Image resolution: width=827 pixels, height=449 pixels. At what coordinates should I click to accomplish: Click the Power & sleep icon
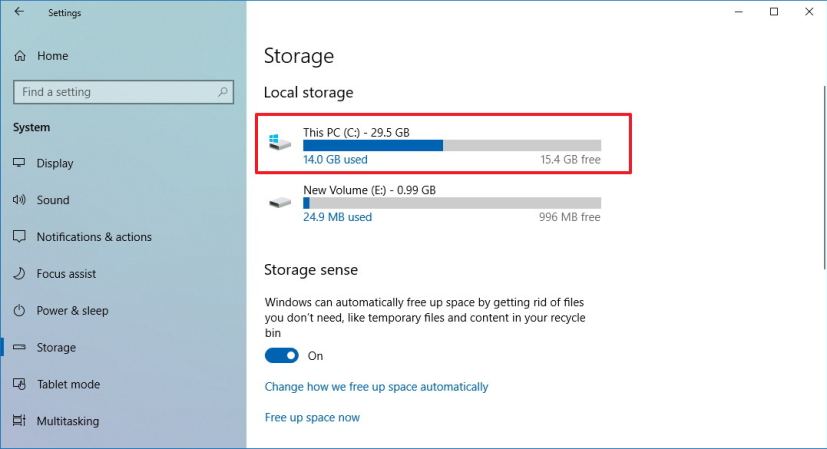click(20, 310)
